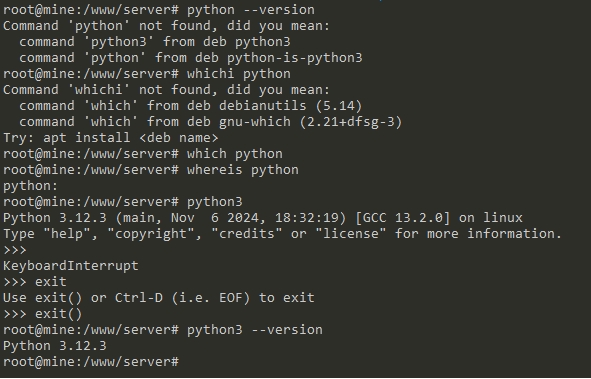The width and height of the screenshot is (591, 379).
Task: Click the 'Try: apt install <deb name>' line
Action: coord(110,138)
